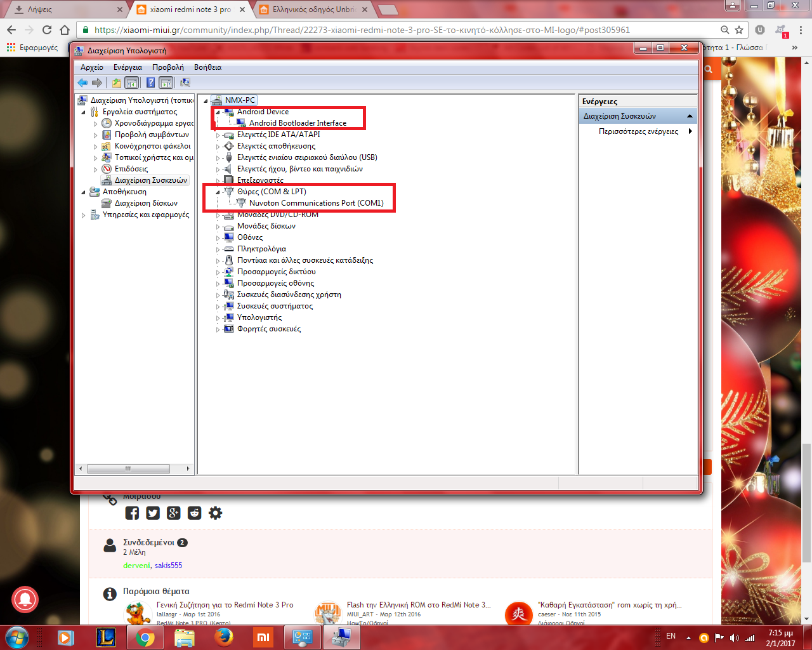Click the Up one level folder icon
The image size is (812, 650).
(117, 83)
